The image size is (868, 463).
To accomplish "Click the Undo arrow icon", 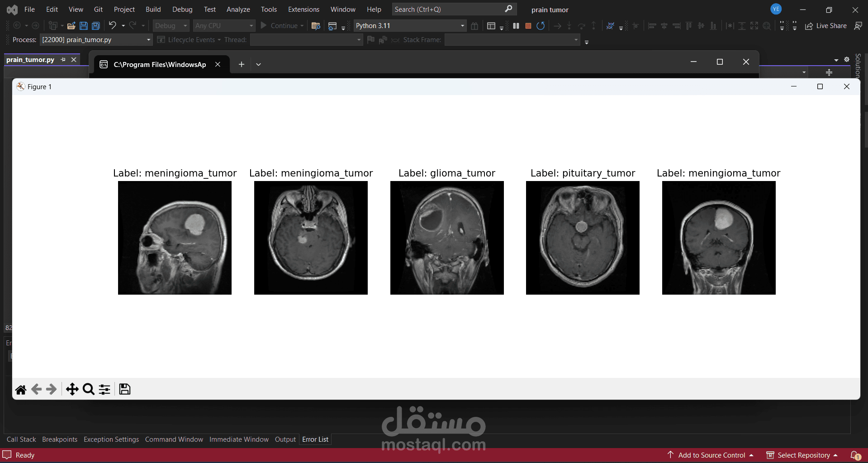I will 113,25.
